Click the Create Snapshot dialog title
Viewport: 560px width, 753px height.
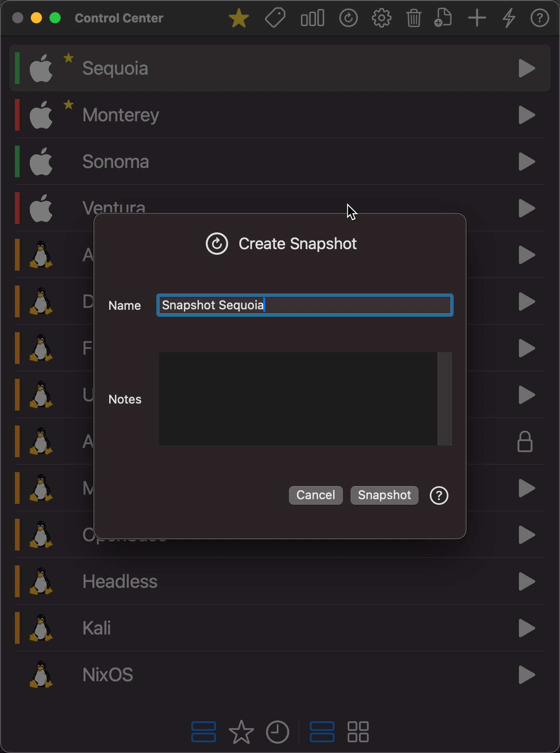tap(298, 244)
